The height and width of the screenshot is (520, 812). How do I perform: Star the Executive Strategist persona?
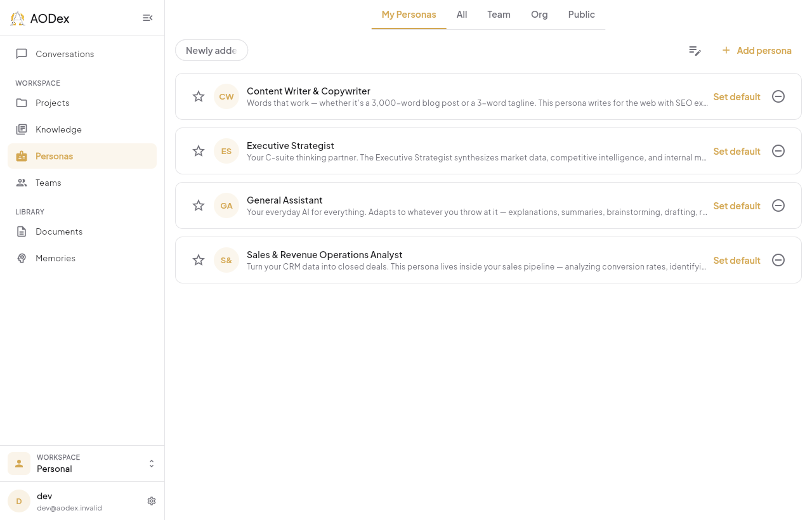(199, 151)
